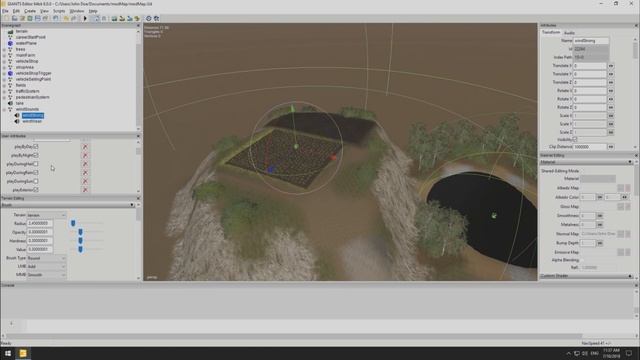
Task: Remove the playDuringRain attribute using red X
Action: (85, 173)
